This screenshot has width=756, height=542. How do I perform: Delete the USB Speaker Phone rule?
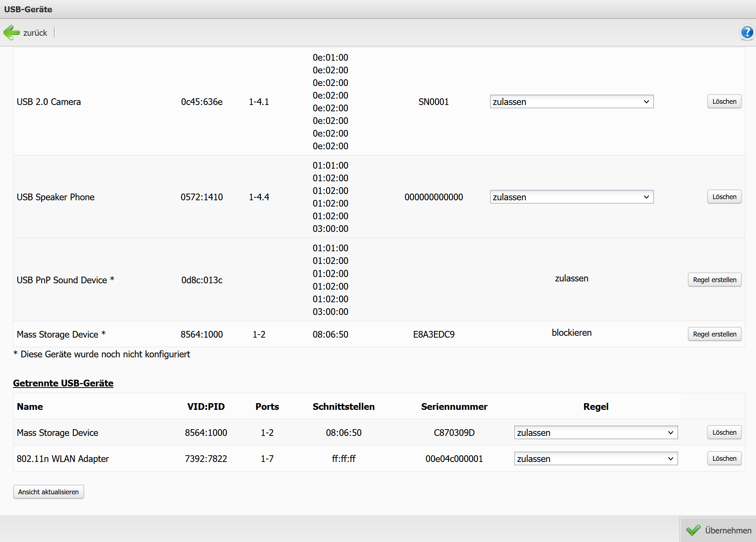pyautogui.click(x=724, y=197)
